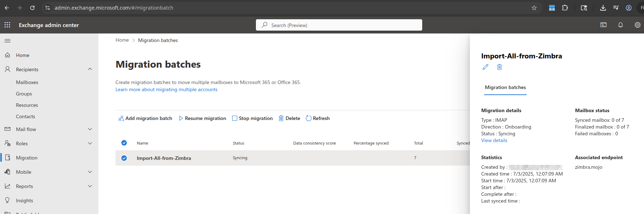Click the Recipients person icon
This screenshot has height=214, width=644.
pyautogui.click(x=7, y=69)
